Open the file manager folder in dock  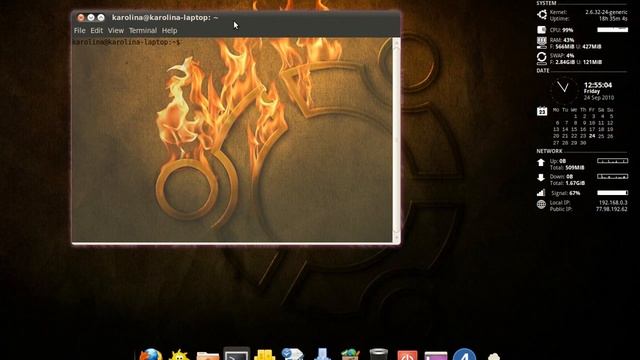[208, 356]
